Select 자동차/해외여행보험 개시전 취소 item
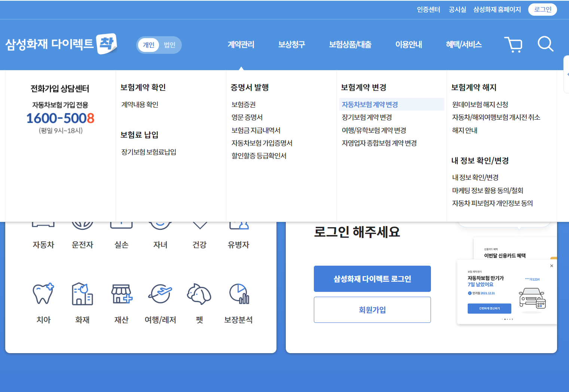This screenshot has width=569, height=392. pyautogui.click(x=496, y=117)
